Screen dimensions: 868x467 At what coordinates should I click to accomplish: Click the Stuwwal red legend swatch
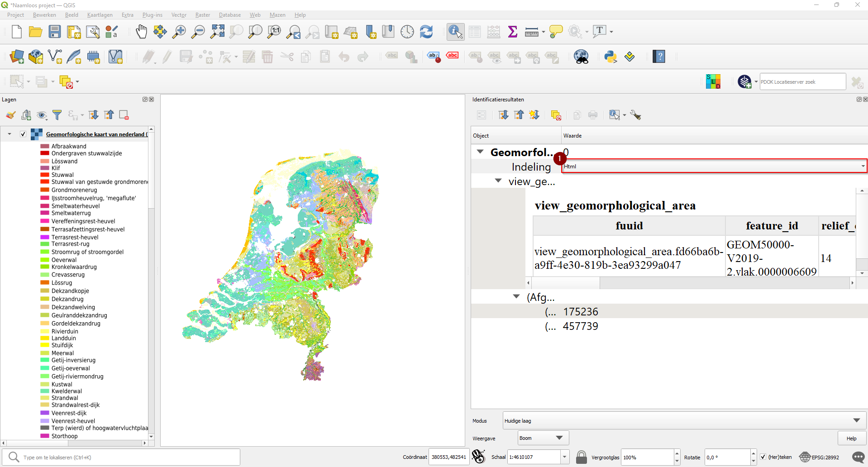point(45,175)
